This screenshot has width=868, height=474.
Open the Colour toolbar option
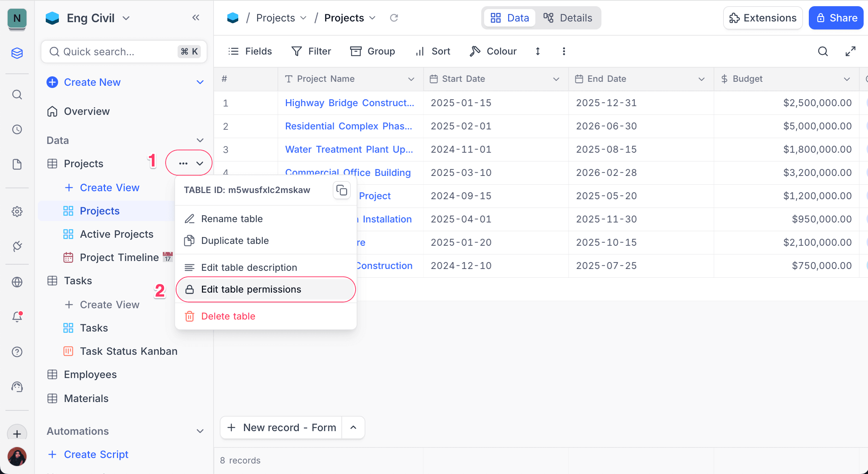pos(493,51)
